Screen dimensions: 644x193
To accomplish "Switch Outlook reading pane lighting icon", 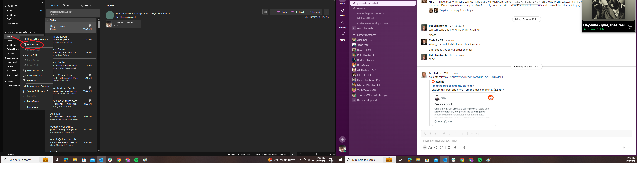I will pyautogui.click(x=265, y=12).
